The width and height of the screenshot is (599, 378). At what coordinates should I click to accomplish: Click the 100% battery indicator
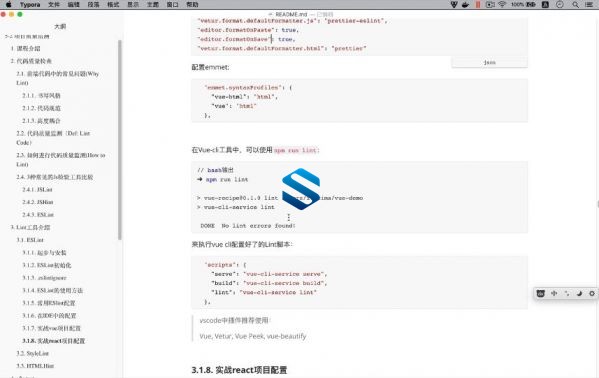point(523,5)
